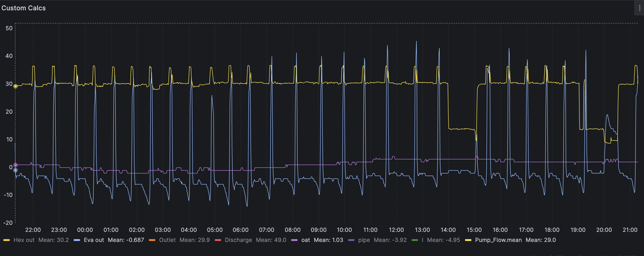644x256 pixels.
Task: Click the Custom Calcs panel title
Action: point(23,8)
